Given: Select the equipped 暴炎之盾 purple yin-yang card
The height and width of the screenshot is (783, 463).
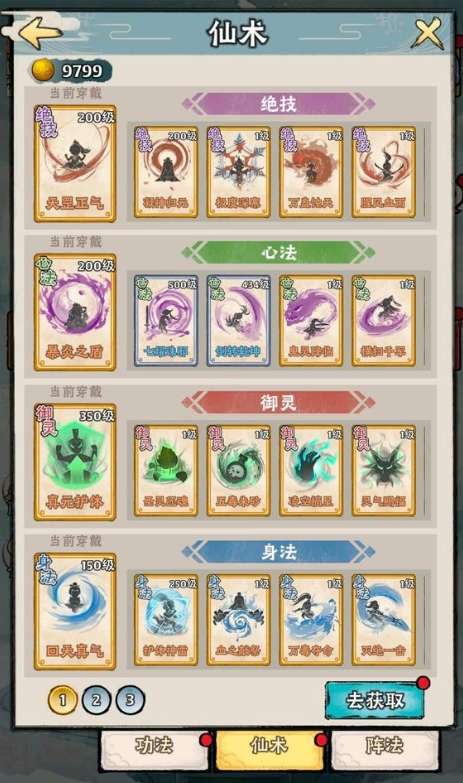Looking at the screenshot, I should point(75,312).
